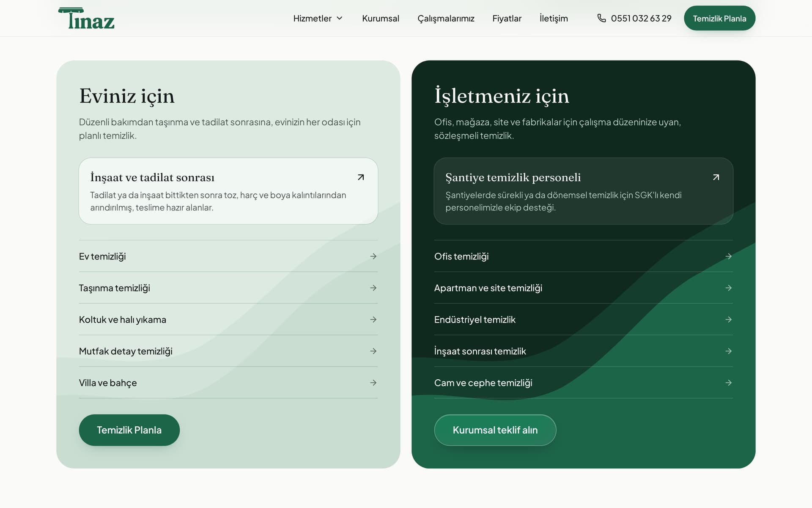Viewport: 812px width, 508px height.
Task: Click the arrow next to Mutfak detay temizliği
Action: point(373,351)
